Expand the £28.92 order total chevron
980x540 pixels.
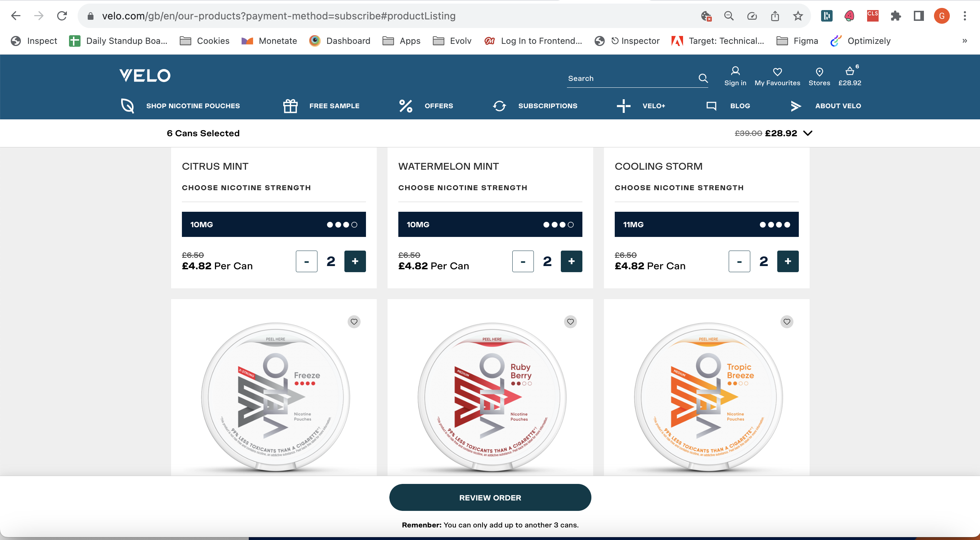pyautogui.click(x=808, y=133)
